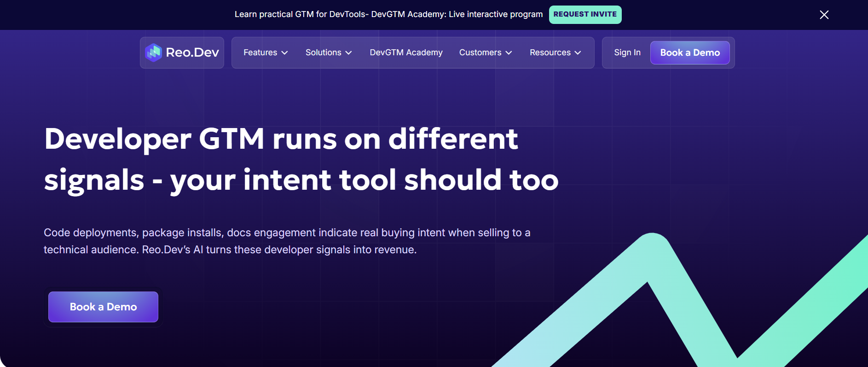
Task: Click the DevGTM Academy live program banner text
Action: pyautogui.click(x=388, y=14)
